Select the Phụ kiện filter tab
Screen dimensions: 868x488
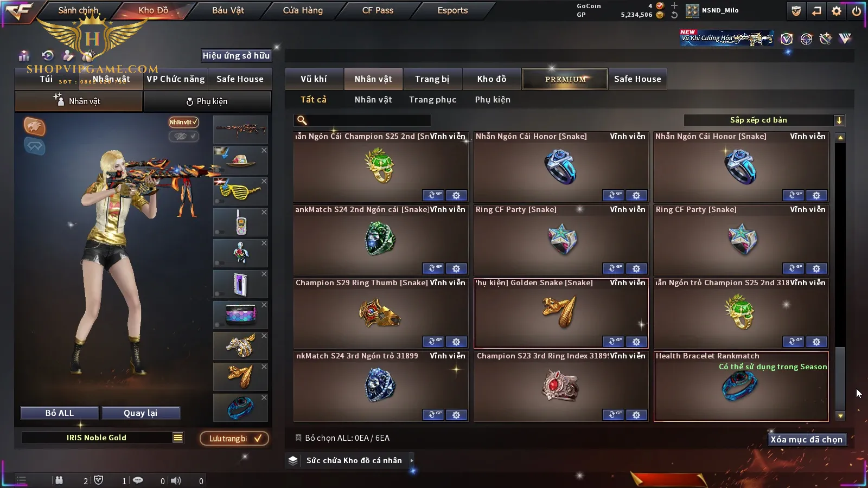493,100
